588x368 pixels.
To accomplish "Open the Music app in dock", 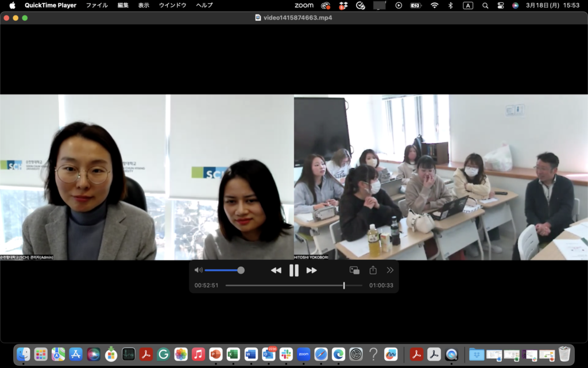I will pyautogui.click(x=198, y=354).
